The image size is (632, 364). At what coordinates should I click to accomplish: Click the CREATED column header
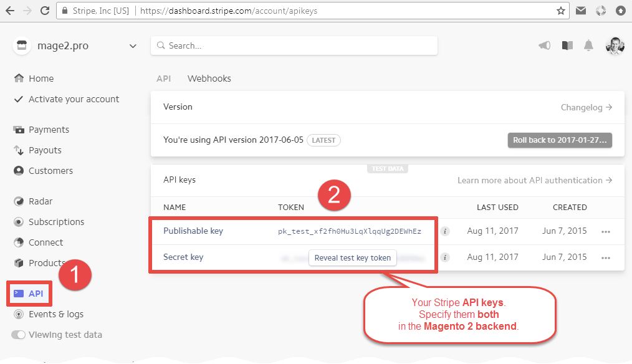570,207
